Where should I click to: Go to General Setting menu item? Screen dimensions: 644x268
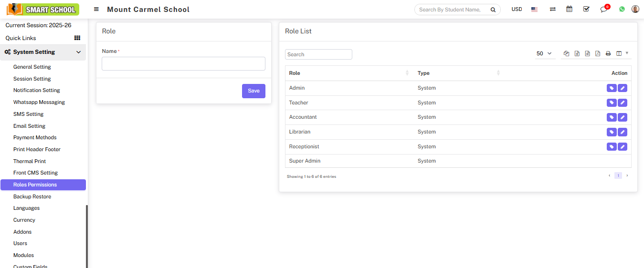32,67
